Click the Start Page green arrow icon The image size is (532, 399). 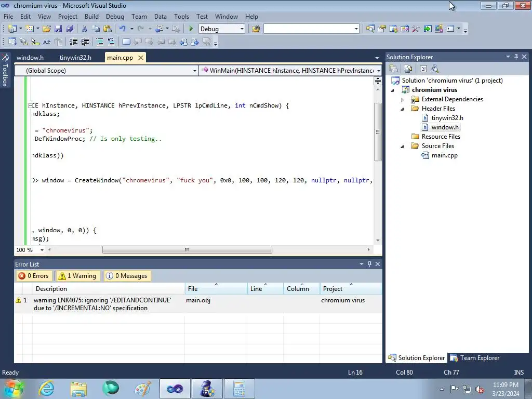[x=428, y=29]
